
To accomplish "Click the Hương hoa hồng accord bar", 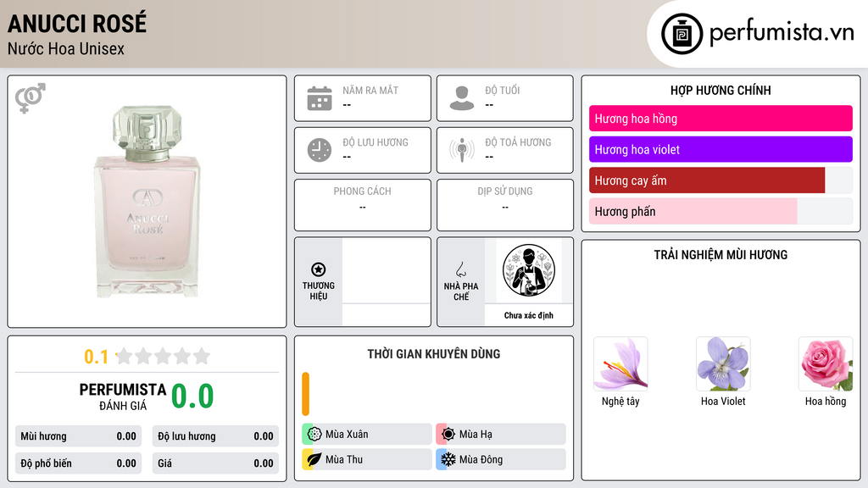I will coord(721,119).
